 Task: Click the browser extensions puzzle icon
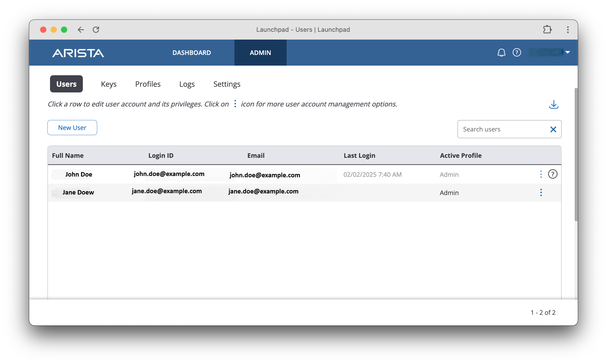pos(547,29)
